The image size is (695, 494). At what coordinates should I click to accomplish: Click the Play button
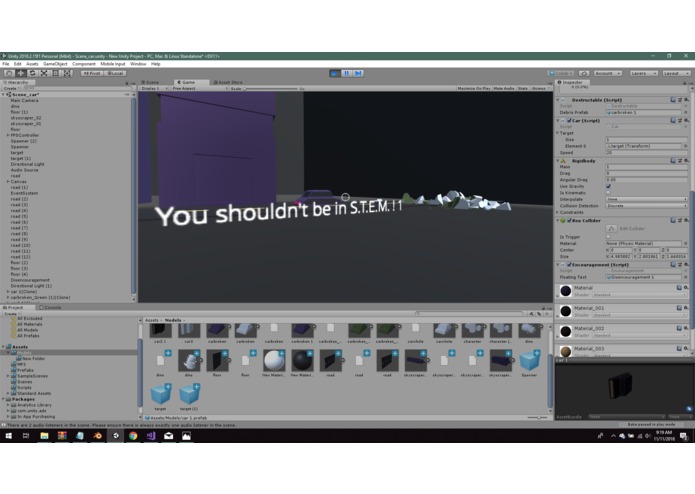[335, 73]
